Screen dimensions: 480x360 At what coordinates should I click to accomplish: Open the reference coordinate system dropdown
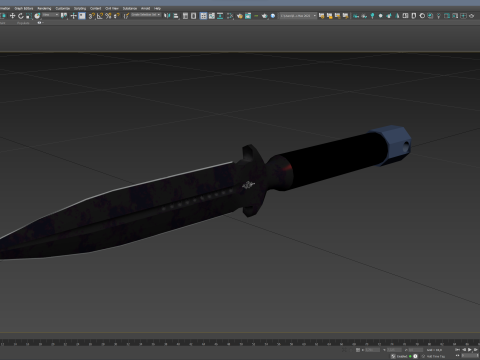pos(51,15)
